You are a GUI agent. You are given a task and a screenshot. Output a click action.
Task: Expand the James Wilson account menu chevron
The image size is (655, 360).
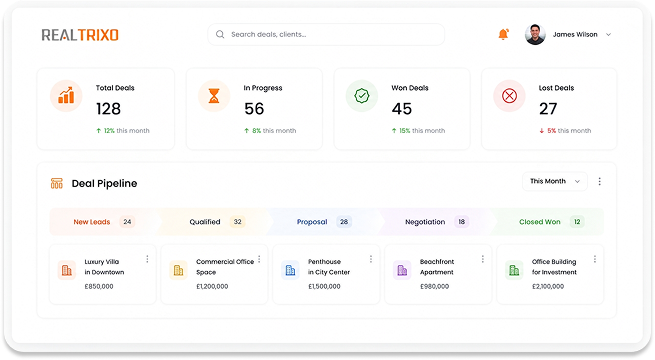click(608, 35)
